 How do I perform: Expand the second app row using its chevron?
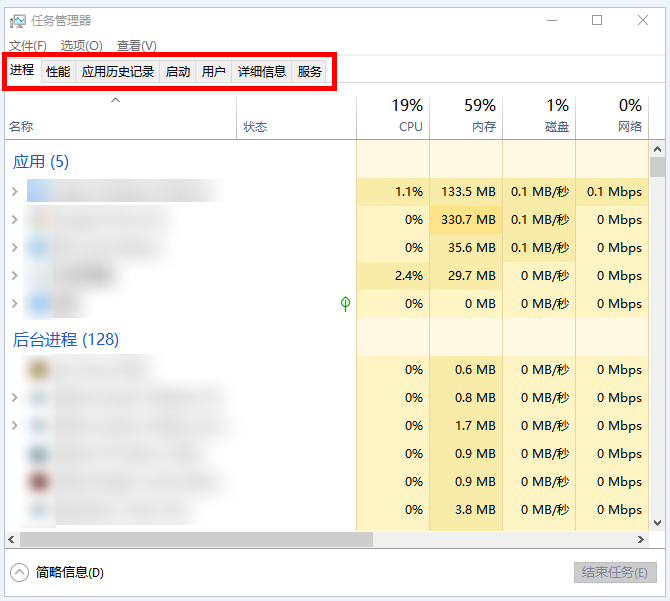(14, 219)
